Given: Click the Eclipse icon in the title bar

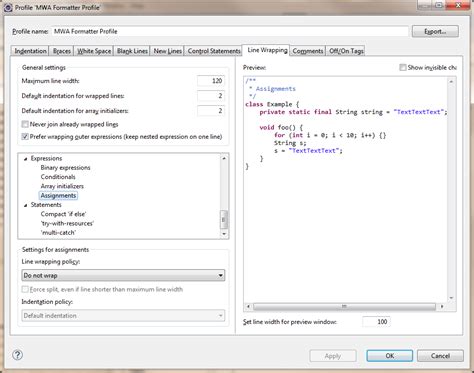Looking at the screenshot, I should point(8,7).
